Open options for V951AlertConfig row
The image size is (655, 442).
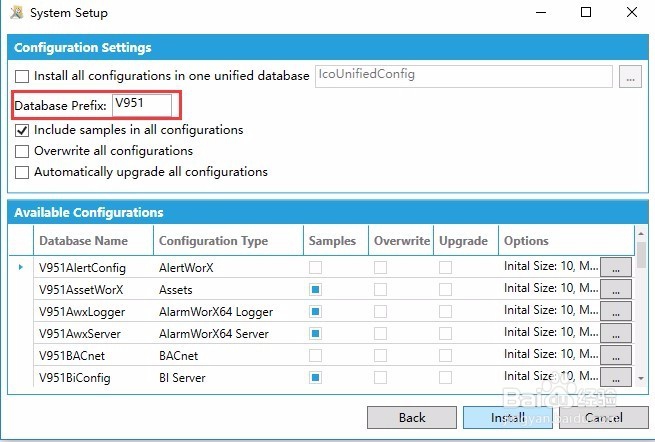616,267
